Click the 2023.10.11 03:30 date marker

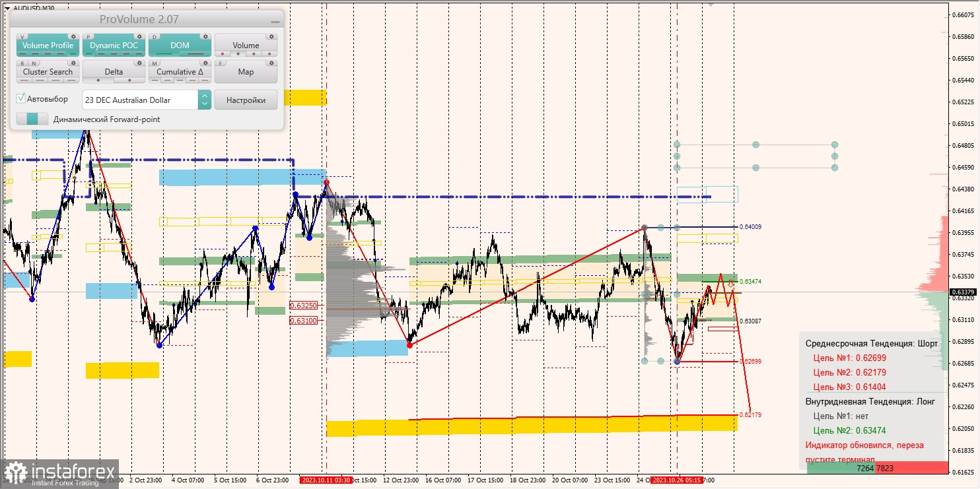(x=326, y=480)
